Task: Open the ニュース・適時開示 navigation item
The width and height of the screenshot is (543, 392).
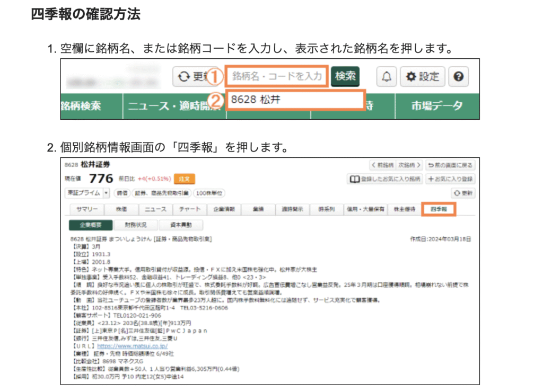Action: 174,106
